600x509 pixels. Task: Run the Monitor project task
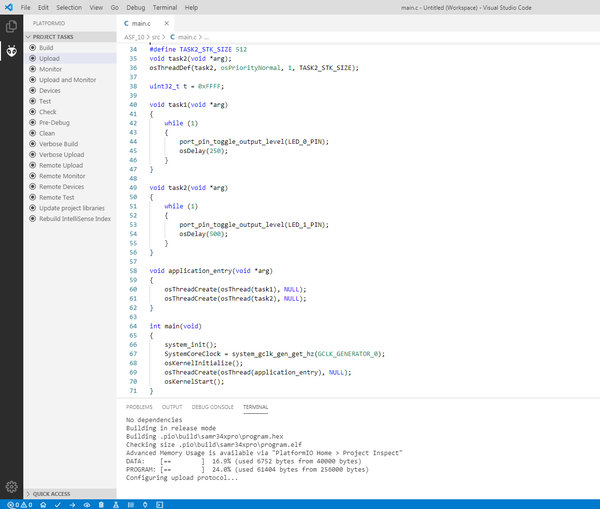tap(70, 69)
